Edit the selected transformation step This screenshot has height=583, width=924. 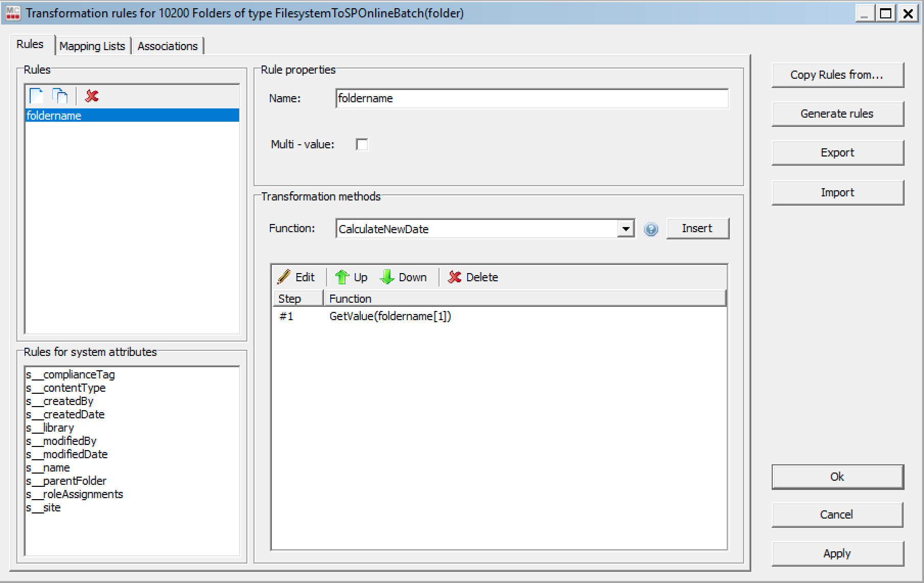297,277
